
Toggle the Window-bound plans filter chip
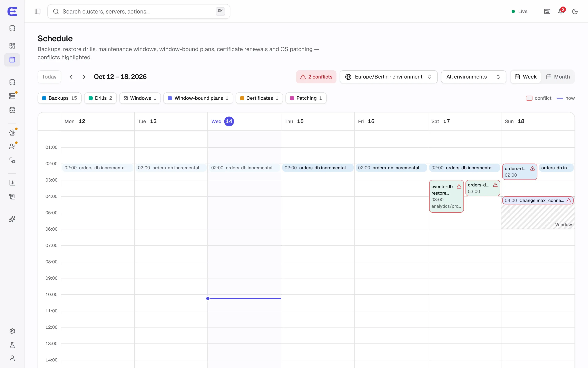(198, 98)
